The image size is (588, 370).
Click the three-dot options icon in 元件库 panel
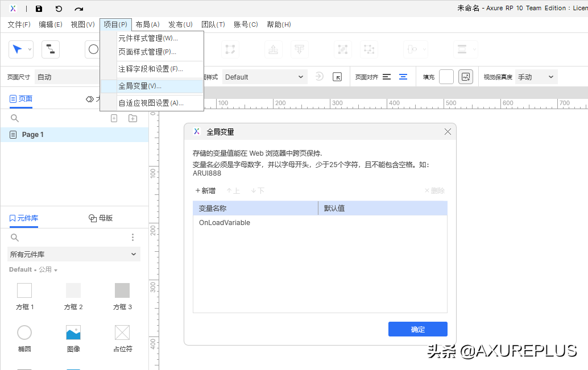[x=132, y=237]
